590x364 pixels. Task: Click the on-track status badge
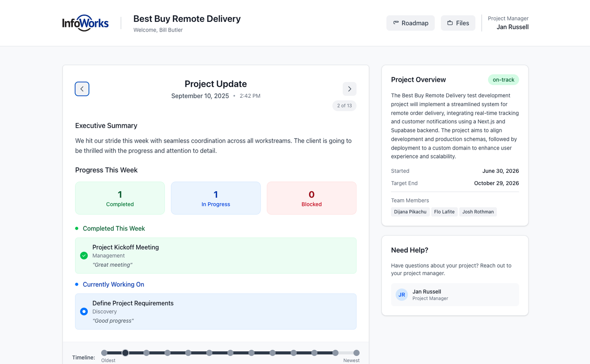tap(503, 80)
